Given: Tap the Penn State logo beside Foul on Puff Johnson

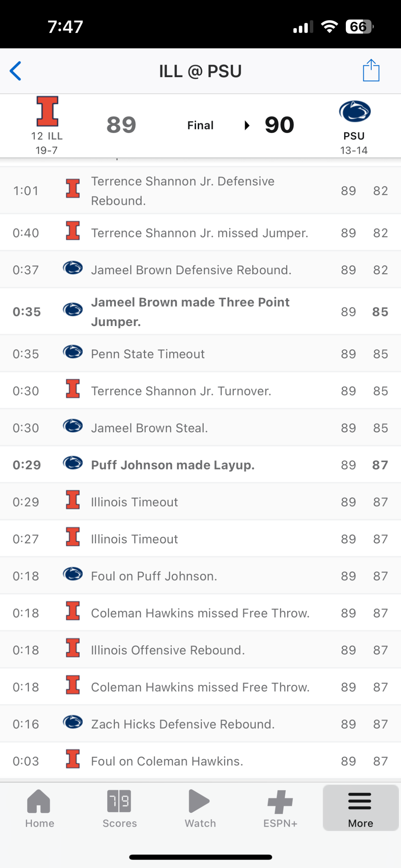Looking at the screenshot, I should pos(73,574).
